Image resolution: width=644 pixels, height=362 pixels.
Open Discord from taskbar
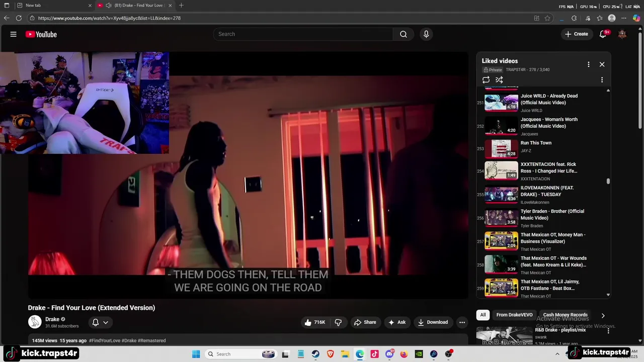(389, 354)
